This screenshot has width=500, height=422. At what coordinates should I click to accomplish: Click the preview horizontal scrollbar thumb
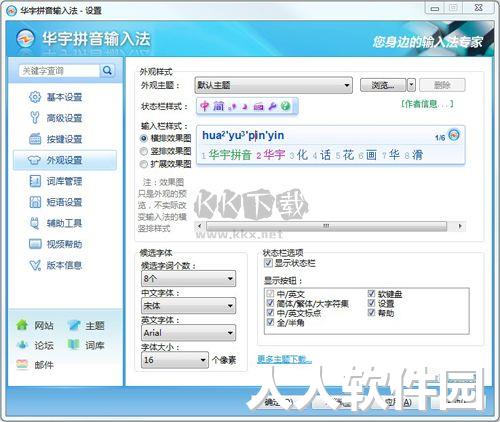click(x=326, y=226)
